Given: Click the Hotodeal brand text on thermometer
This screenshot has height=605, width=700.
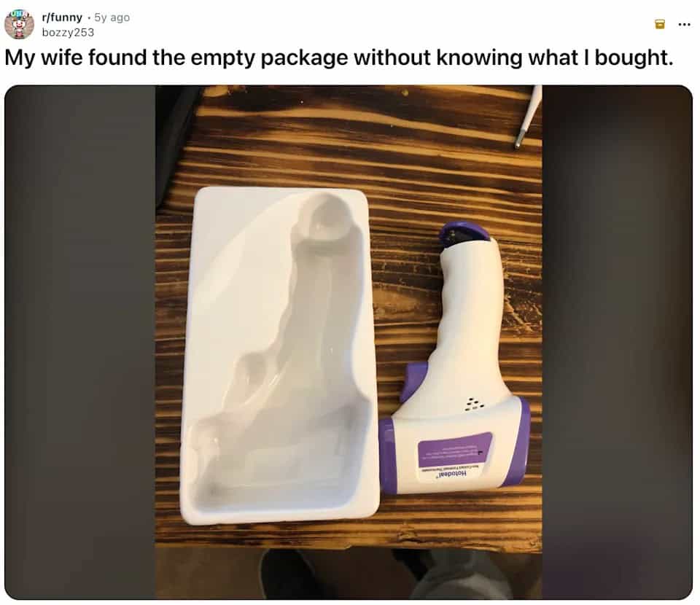Looking at the screenshot, I should pos(450,474).
